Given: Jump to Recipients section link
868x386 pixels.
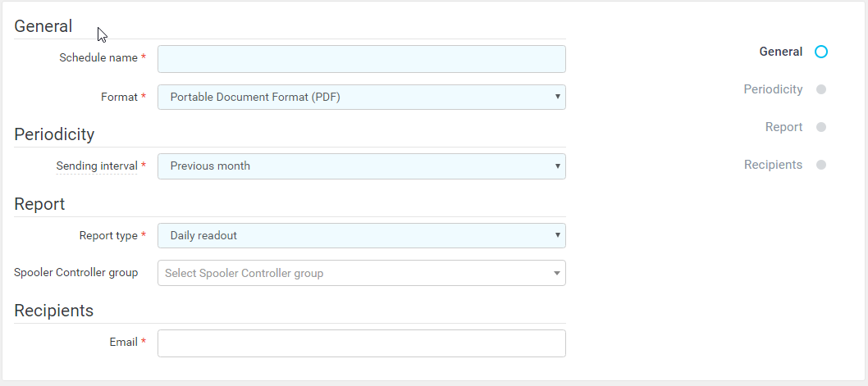Looking at the screenshot, I should (x=773, y=165).
